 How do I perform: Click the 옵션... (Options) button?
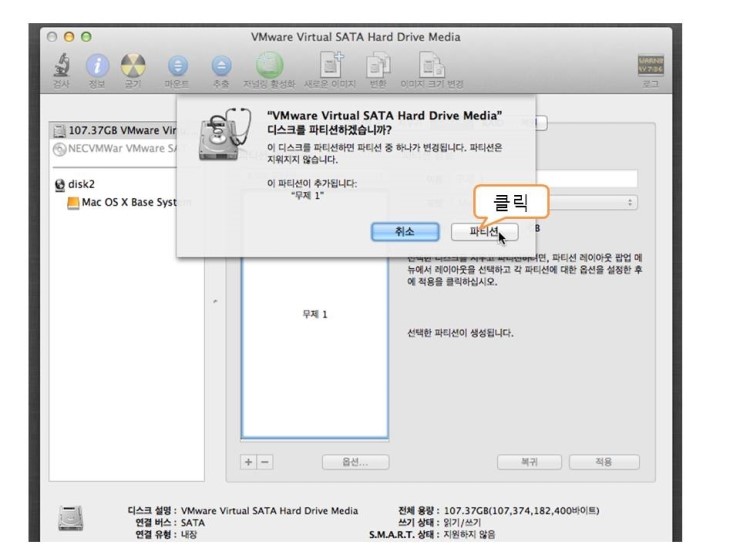[x=355, y=462]
